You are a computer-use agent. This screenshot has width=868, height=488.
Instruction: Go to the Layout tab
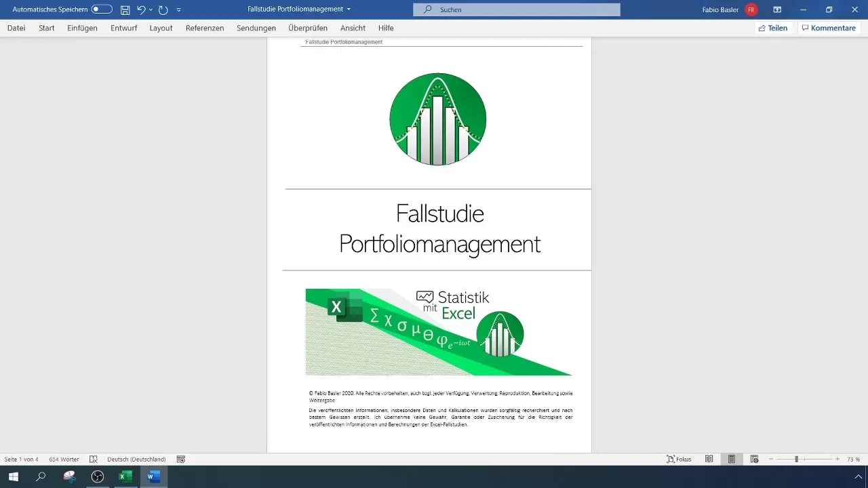pos(161,28)
